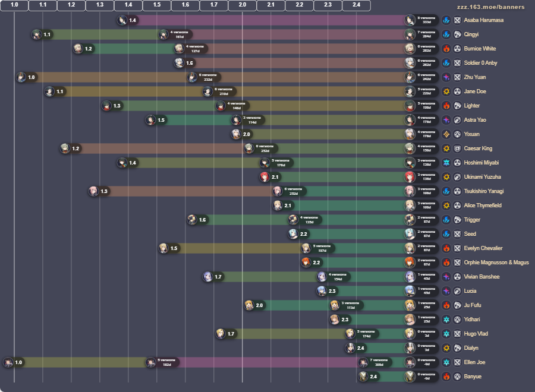
Task: Select the 1.4 version header tab
Action: [x=128, y=5]
